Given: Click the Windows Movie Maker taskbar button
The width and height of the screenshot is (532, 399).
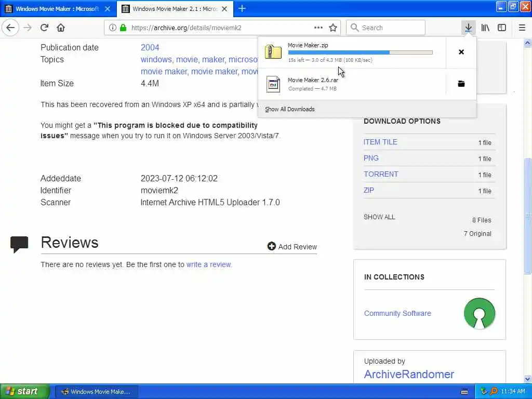Looking at the screenshot, I should click(96, 392).
